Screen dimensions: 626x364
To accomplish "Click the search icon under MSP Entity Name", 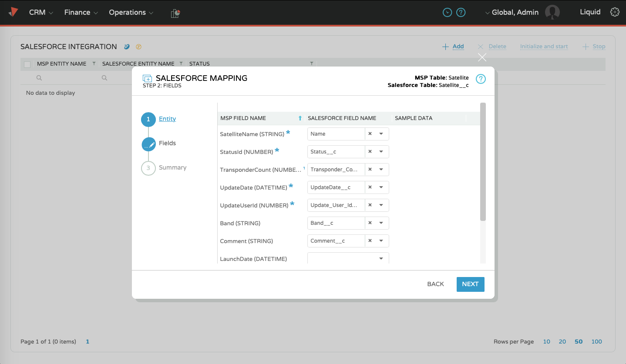I will pos(39,78).
